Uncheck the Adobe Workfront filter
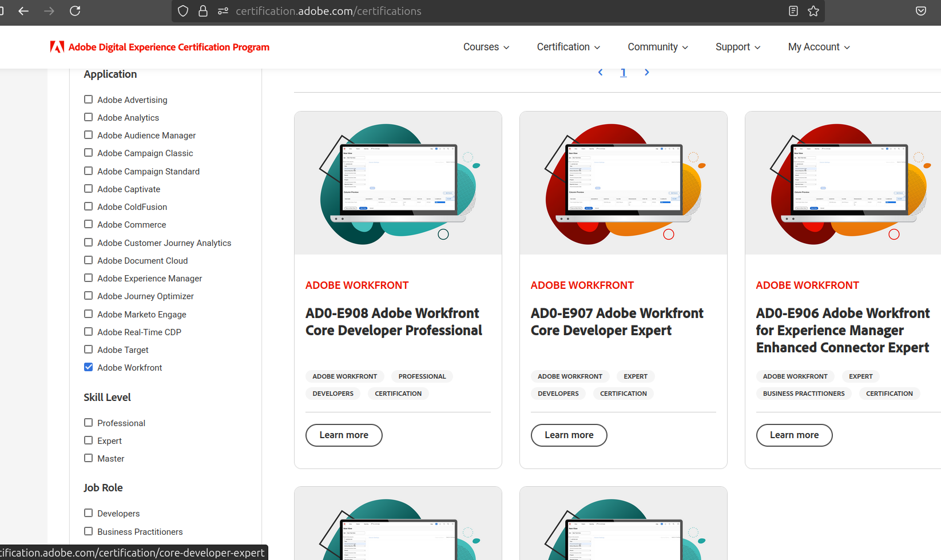 88,367
